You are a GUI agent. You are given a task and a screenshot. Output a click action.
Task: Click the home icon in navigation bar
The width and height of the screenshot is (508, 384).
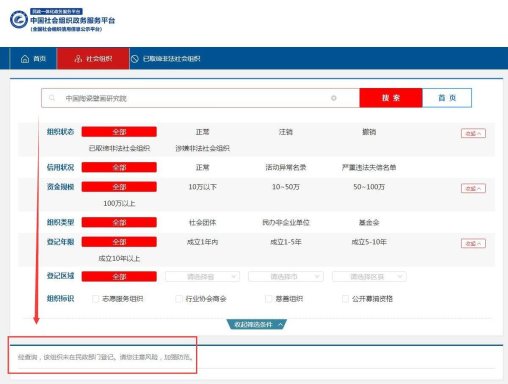click(25, 59)
